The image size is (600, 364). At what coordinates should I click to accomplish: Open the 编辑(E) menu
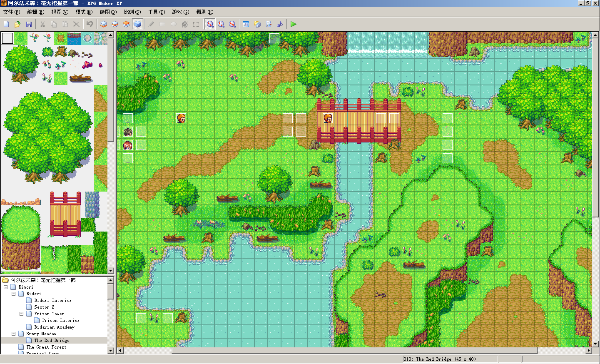[x=36, y=12]
